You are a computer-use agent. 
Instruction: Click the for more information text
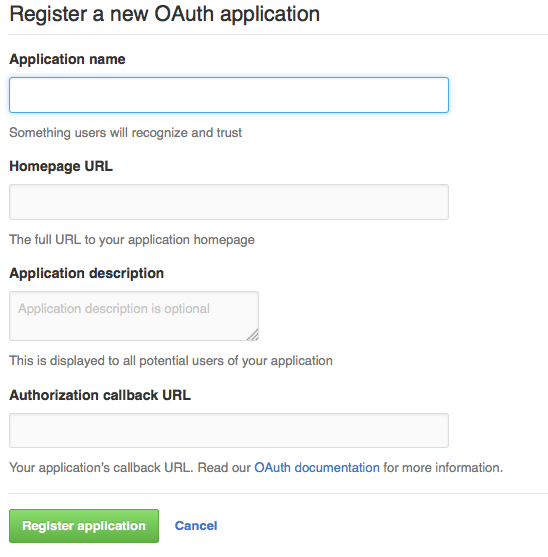pos(443,467)
